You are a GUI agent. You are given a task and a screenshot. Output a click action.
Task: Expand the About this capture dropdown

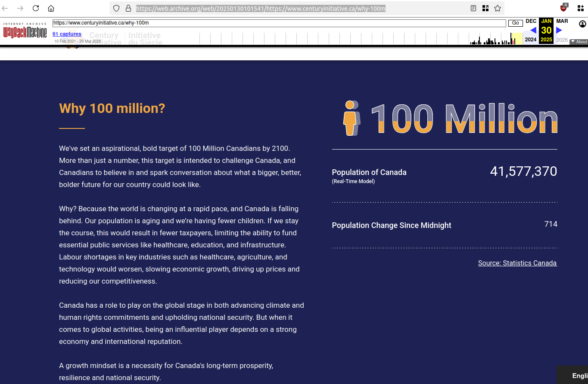[x=579, y=42]
